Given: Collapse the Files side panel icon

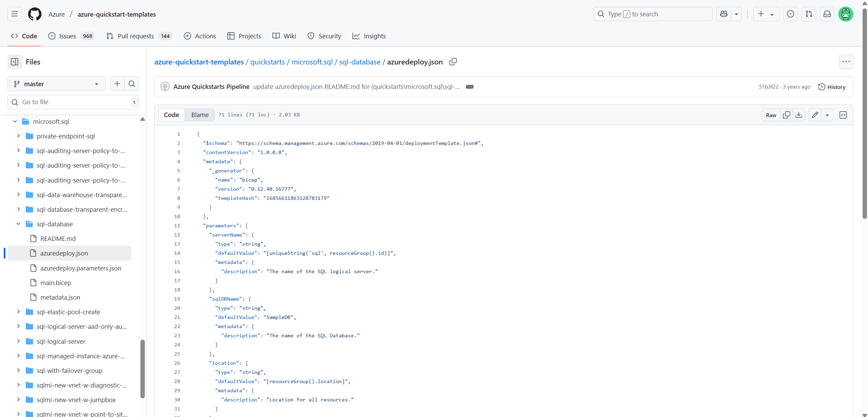Looking at the screenshot, I should (15, 62).
